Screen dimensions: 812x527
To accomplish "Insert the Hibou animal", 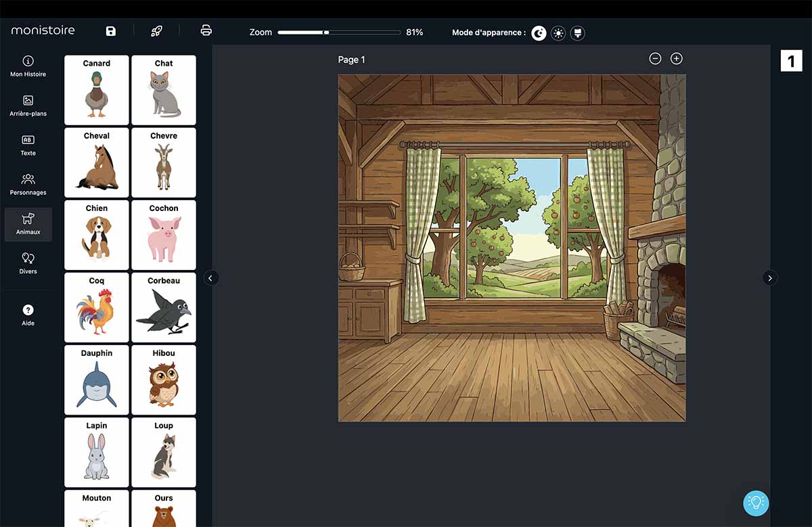I will [164, 380].
